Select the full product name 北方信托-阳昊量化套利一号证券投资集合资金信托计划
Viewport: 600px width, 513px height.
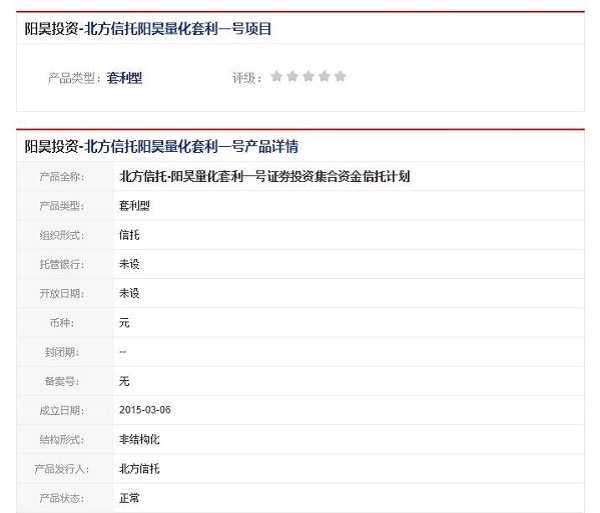(x=265, y=176)
